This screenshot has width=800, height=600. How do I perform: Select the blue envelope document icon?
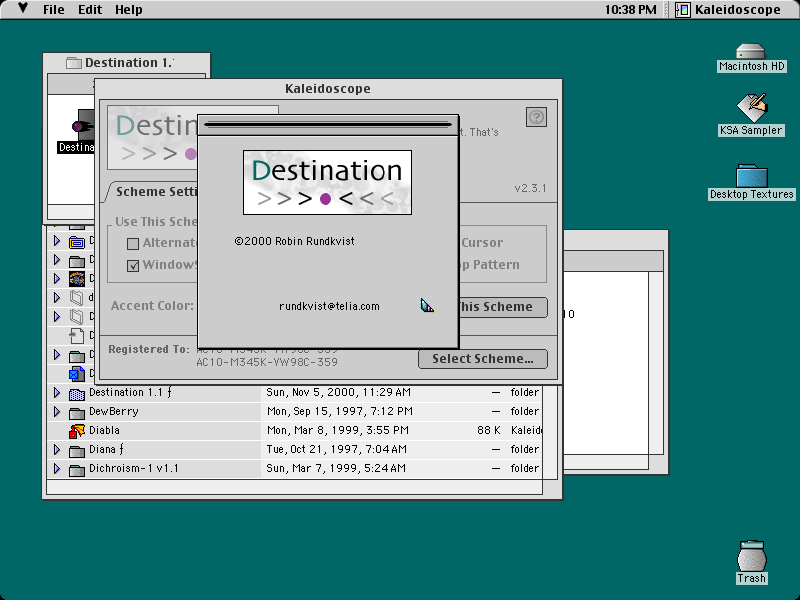[x=77, y=374]
